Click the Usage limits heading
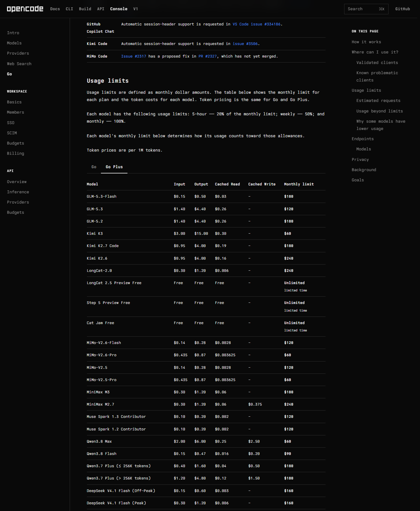Image resolution: width=420 pixels, height=511 pixels. coord(108,81)
